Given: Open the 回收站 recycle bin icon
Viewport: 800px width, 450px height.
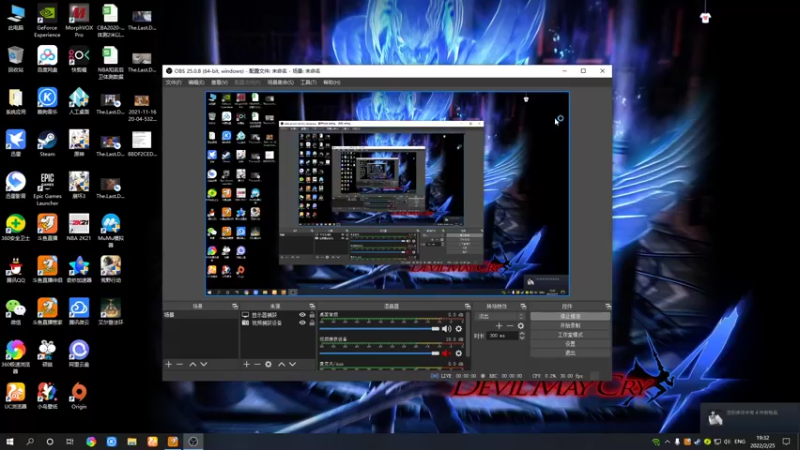Looking at the screenshot, I should 16,59.
